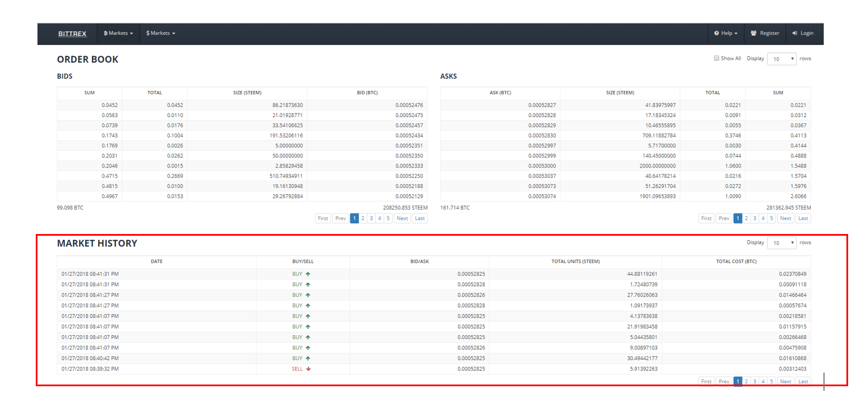Go to First page of asks
Viewport: 868px width, 401px height.
[x=706, y=218]
